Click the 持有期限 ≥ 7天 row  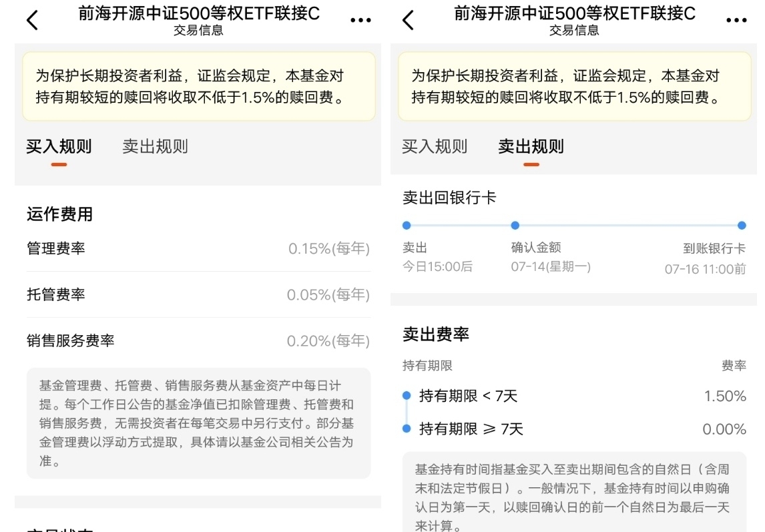click(x=574, y=429)
